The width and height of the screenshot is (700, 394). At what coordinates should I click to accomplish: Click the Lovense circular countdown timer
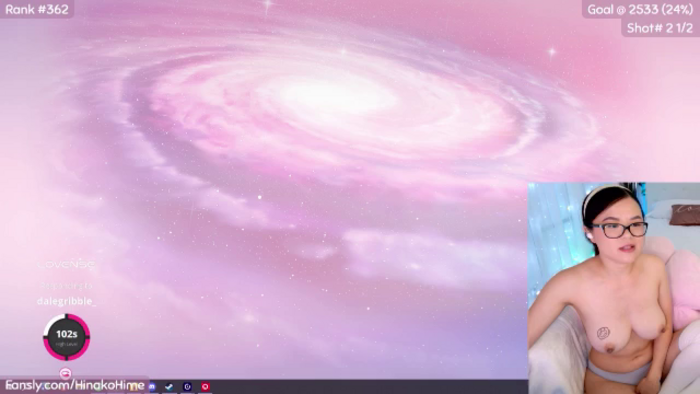(x=67, y=337)
